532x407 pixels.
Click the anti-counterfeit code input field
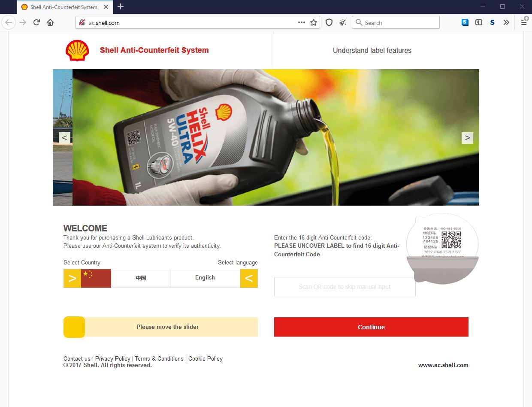pyautogui.click(x=345, y=287)
